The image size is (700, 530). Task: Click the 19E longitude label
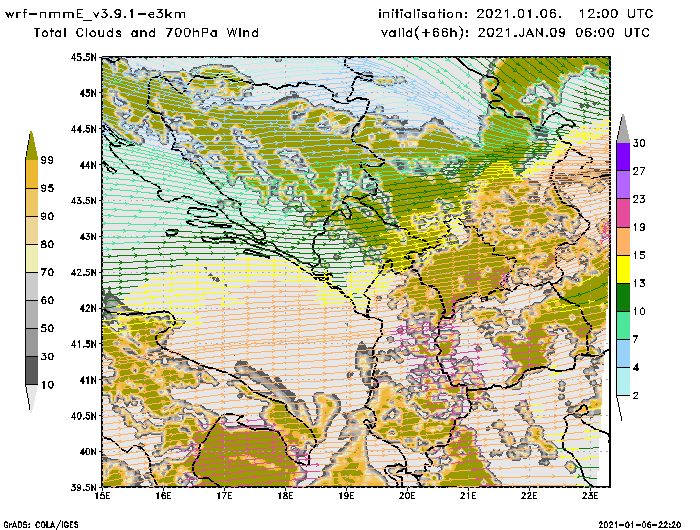pyautogui.click(x=346, y=496)
